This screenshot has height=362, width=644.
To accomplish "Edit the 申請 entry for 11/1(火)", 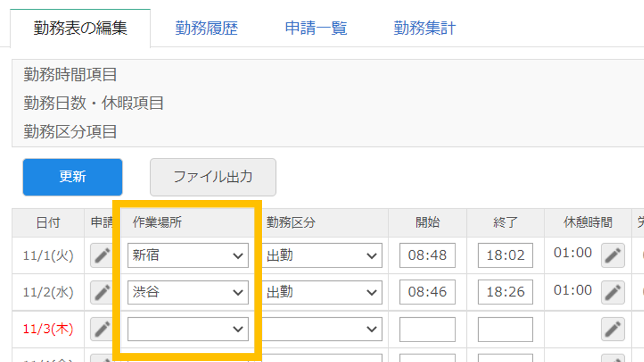I will [101, 255].
